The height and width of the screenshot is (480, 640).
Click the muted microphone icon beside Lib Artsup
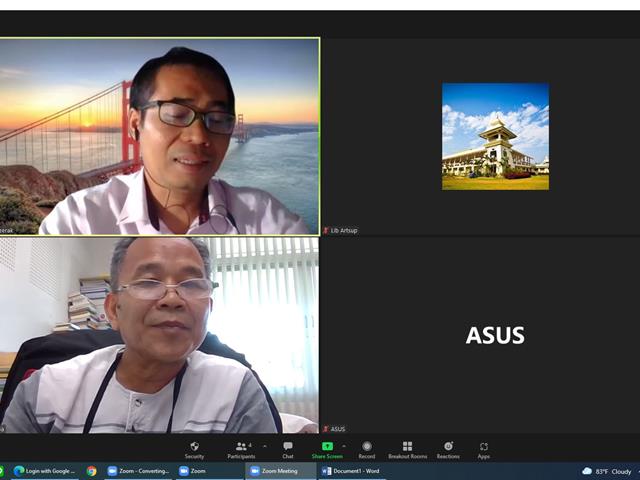(326, 231)
